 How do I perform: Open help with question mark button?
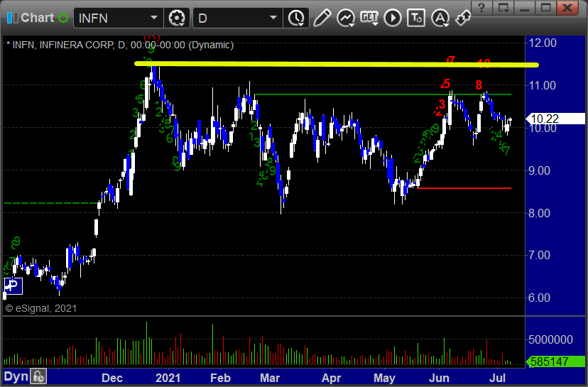pos(482,8)
